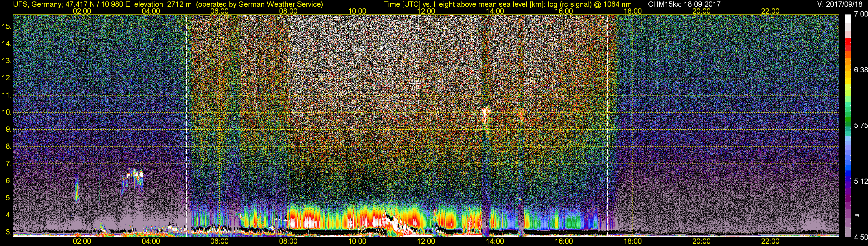Click '08:00' on the bottom time axis

coord(288,241)
